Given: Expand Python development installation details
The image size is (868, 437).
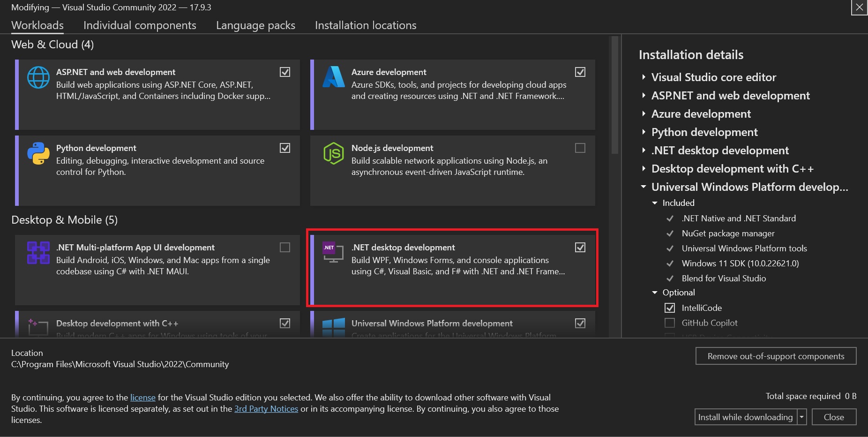Looking at the screenshot, I should tap(644, 132).
